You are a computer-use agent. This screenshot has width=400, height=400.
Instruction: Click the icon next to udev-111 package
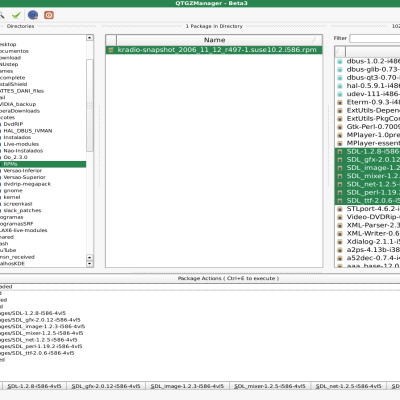[x=340, y=94]
